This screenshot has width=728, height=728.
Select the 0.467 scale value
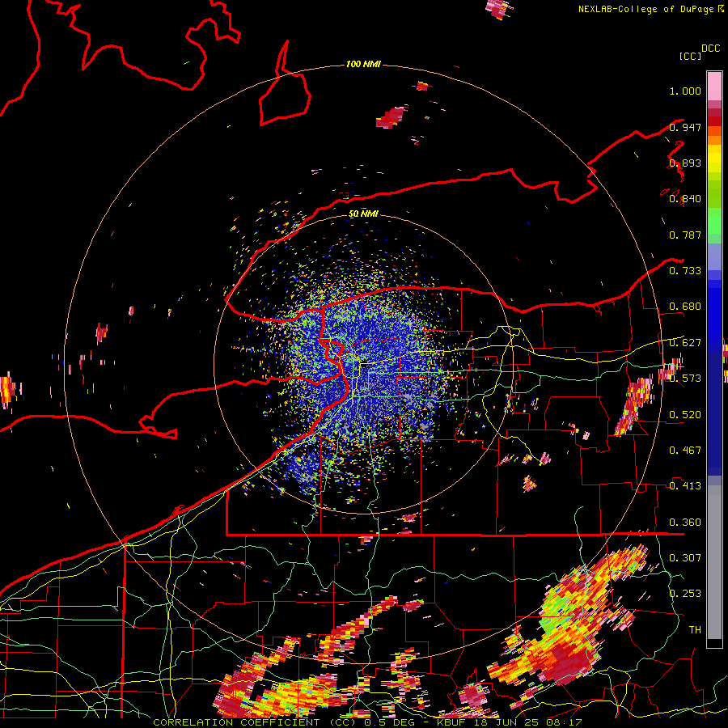coord(685,451)
